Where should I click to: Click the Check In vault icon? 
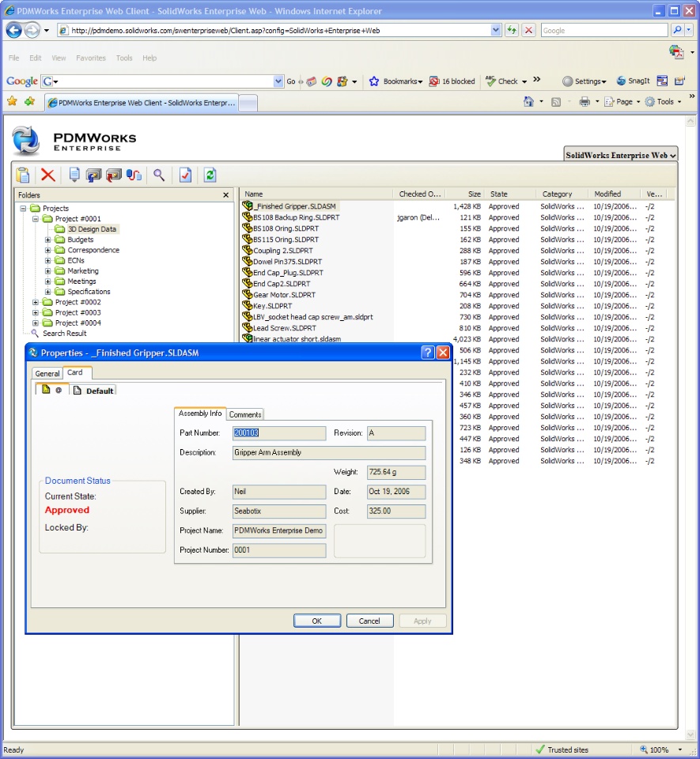point(114,176)
